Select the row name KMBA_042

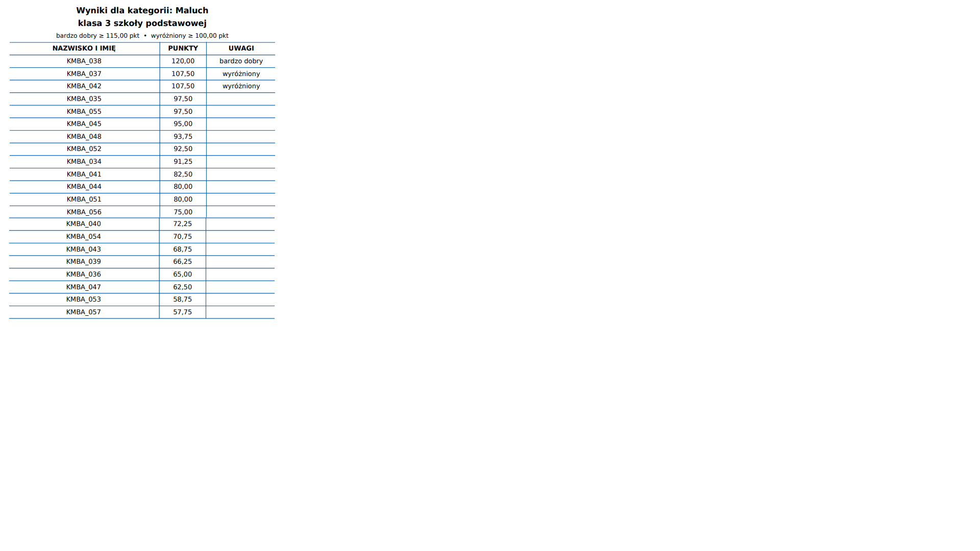click(x=84, y=86)
